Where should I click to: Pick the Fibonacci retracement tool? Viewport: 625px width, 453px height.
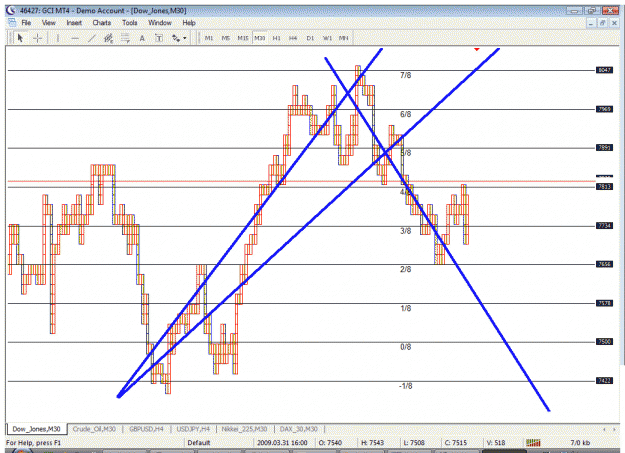coord(125,38)
